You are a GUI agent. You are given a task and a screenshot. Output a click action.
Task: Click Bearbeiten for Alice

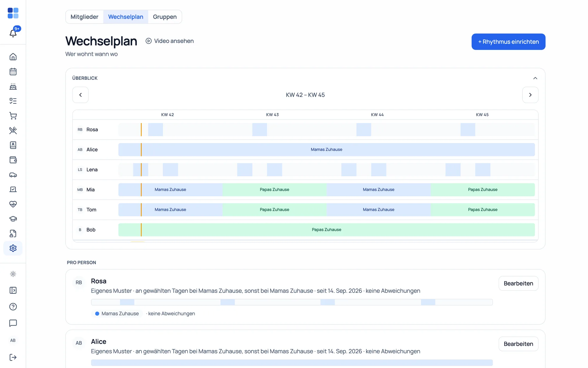pyautogui.click(x=518, y=344)
